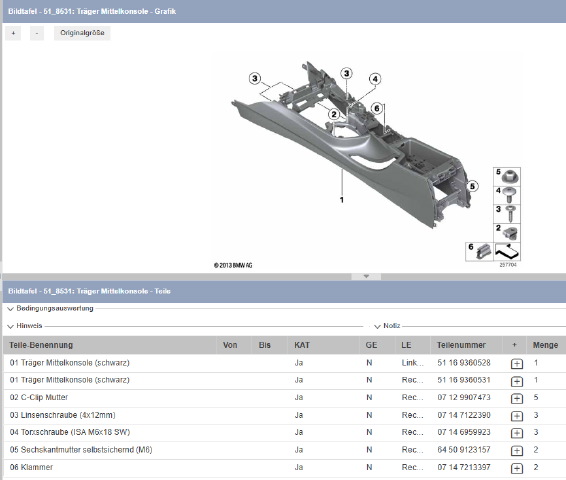
Task: Select the nut thumbnail labeled 5
Action: click(x=507, y=176)
